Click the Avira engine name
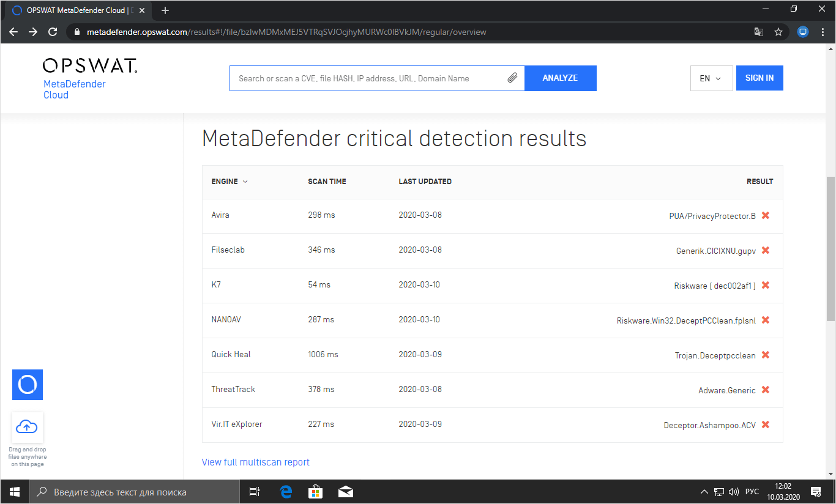Screen dimensions: 836x504 pos(220,215)
